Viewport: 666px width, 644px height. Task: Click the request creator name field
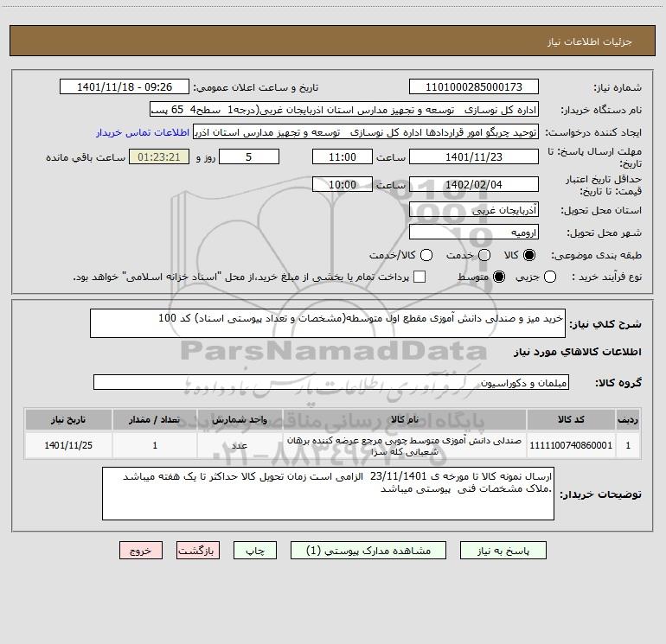(366, 132)
